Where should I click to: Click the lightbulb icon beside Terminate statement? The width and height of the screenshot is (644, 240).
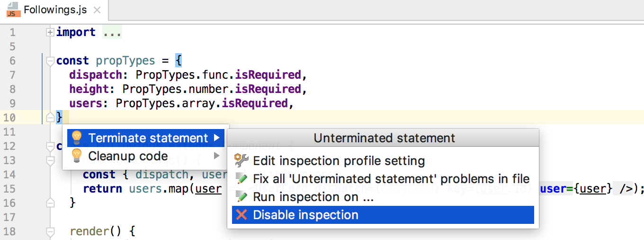pyautogui.click(x=77, y=138)
